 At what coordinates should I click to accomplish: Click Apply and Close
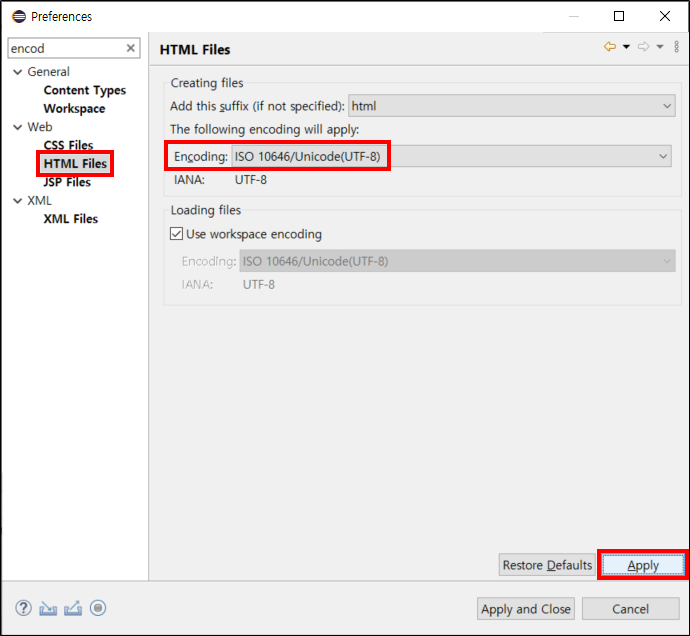pyautogui.click(x=525, y=609)
